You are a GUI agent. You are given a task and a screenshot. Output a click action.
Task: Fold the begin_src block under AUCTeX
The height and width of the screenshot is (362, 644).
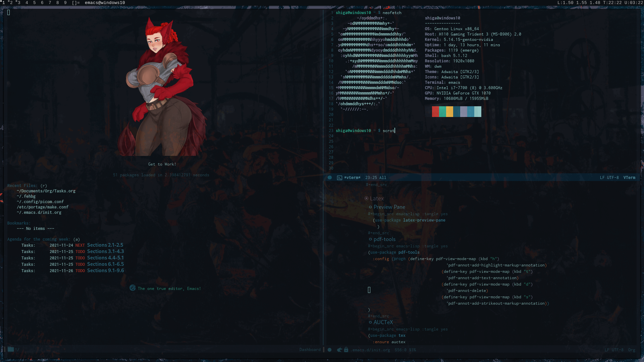click(408, 329)
